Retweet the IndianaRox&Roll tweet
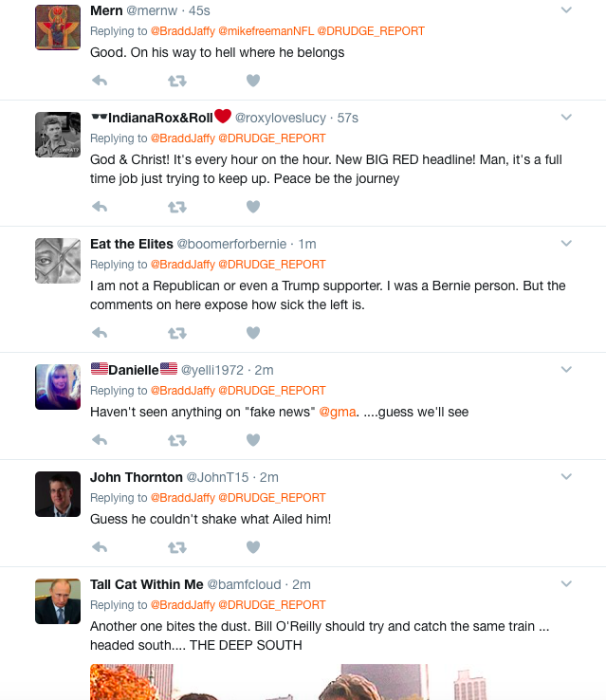Image resolution: width=606 pixels, height=700 pixels. coord(177,207)
